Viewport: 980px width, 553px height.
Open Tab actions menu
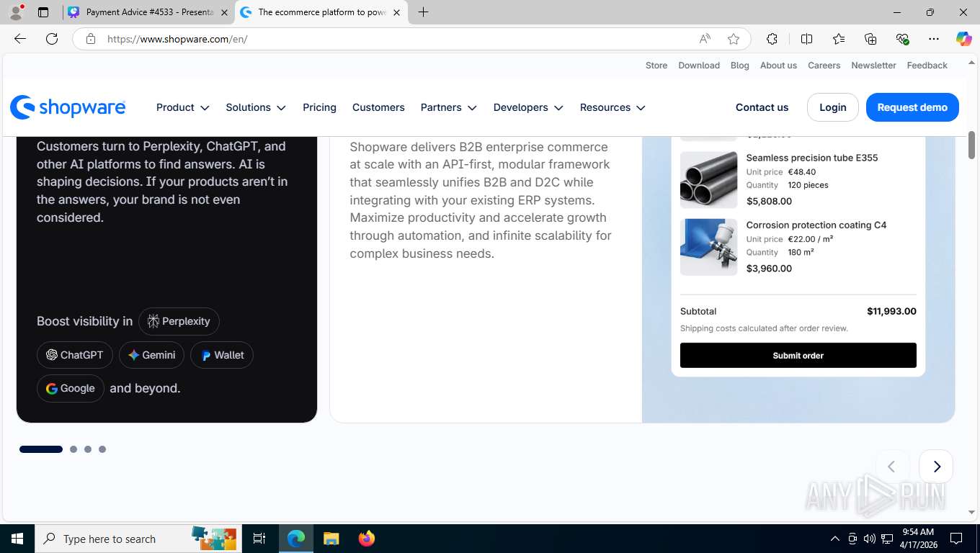point(43,12)
